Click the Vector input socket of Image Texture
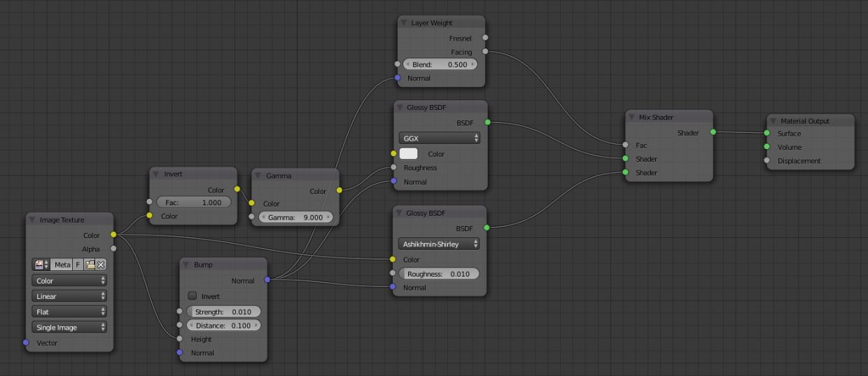This screenshot has height=376, width=868. point(26,342)
